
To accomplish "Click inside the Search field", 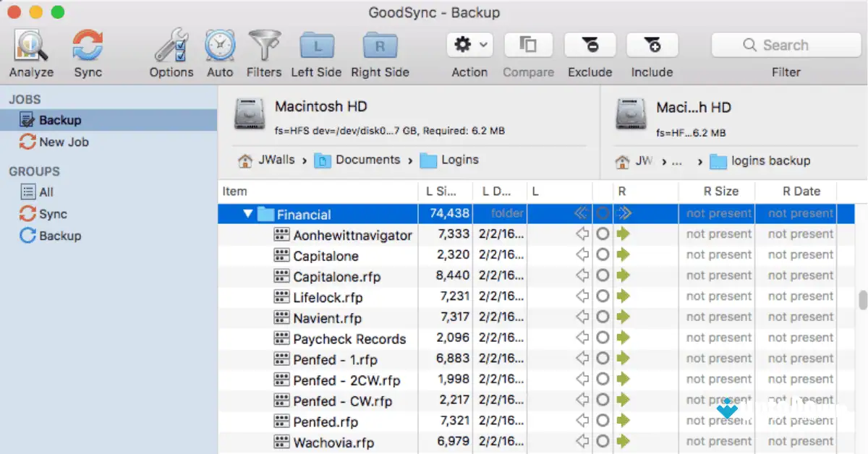I will tap(786, 45).
